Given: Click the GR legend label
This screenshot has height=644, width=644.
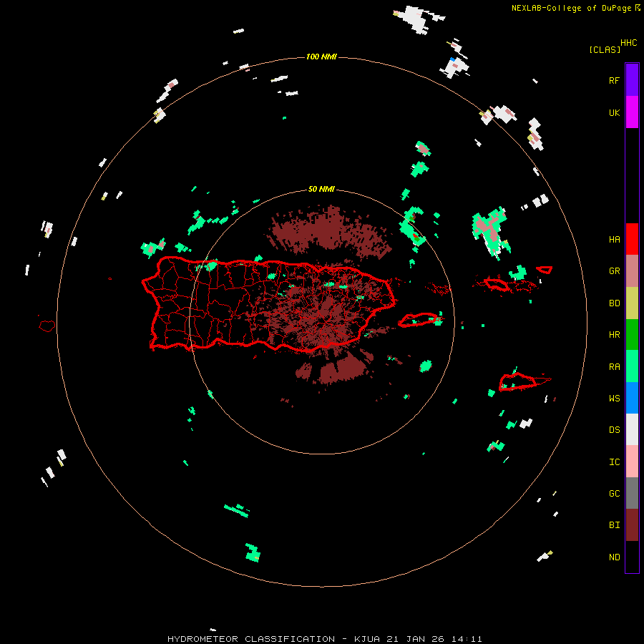Looking at the screenshot, I should click(614, 271).
